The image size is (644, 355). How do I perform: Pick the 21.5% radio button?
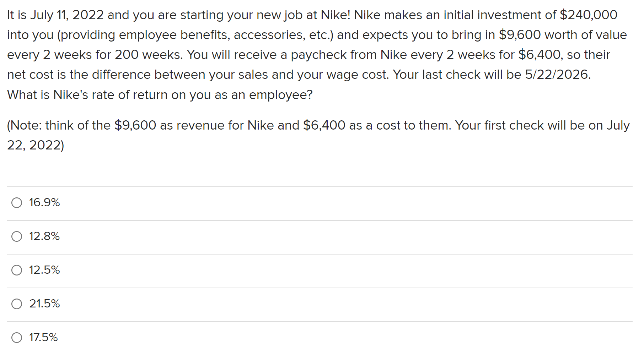[17, 304]
